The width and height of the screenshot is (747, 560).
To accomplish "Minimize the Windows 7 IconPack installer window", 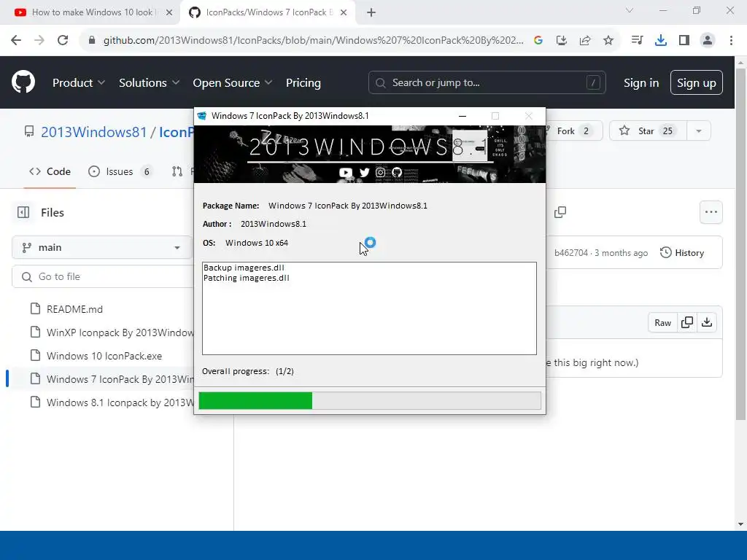I will 462,116.
